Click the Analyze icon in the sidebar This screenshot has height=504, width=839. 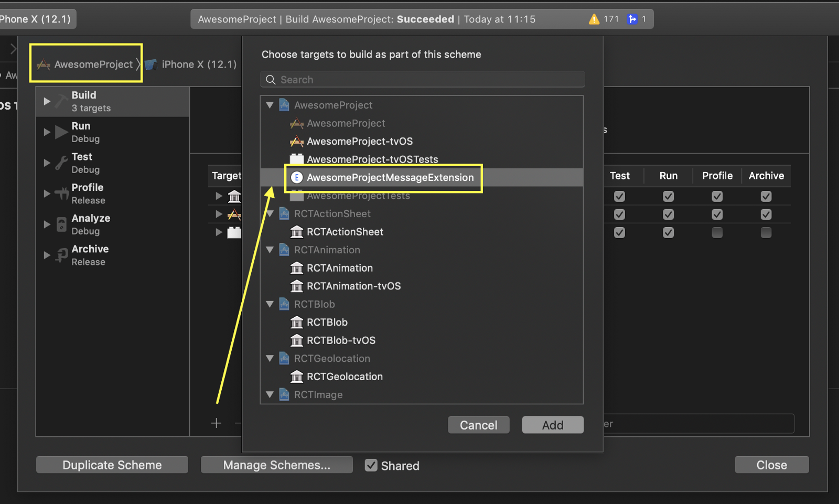point(61,224)
